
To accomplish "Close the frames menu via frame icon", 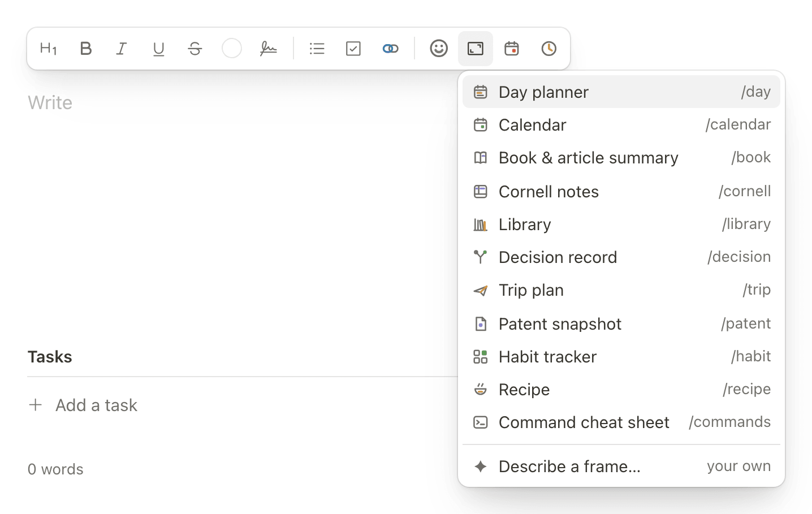I will point(476,49).
